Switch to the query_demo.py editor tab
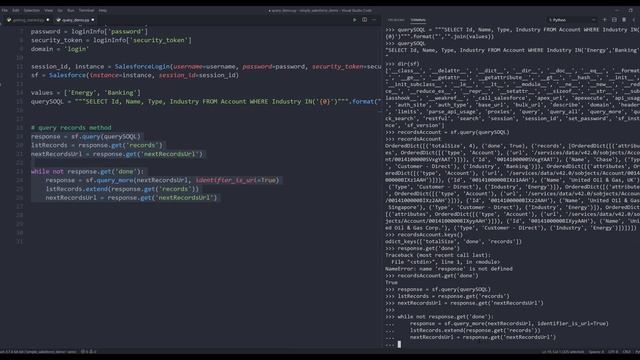 pos(75,20)
